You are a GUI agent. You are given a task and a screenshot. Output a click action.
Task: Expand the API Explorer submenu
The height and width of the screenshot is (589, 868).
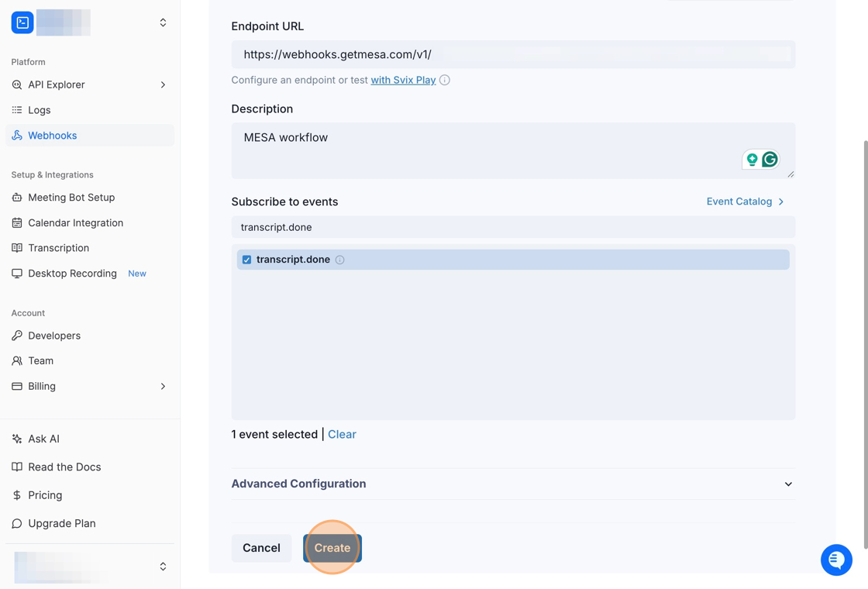[x=163, y=84]
